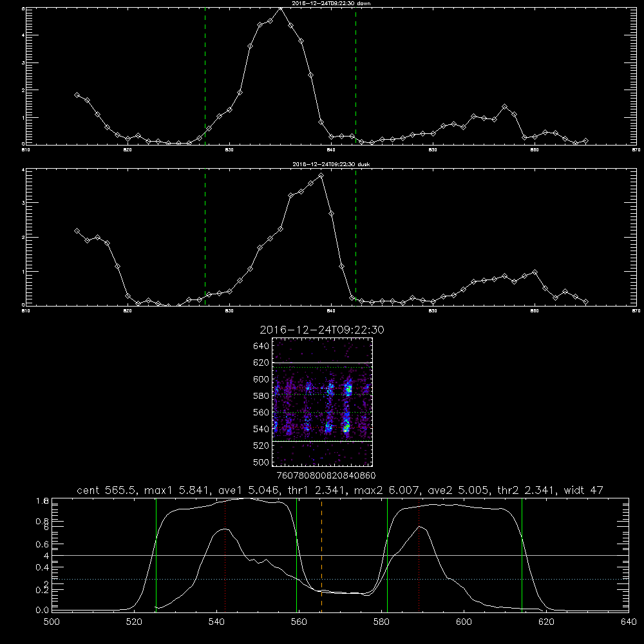
Task: Click the peak diamond marker of the dawn curve
Action: tap(281, 8)
